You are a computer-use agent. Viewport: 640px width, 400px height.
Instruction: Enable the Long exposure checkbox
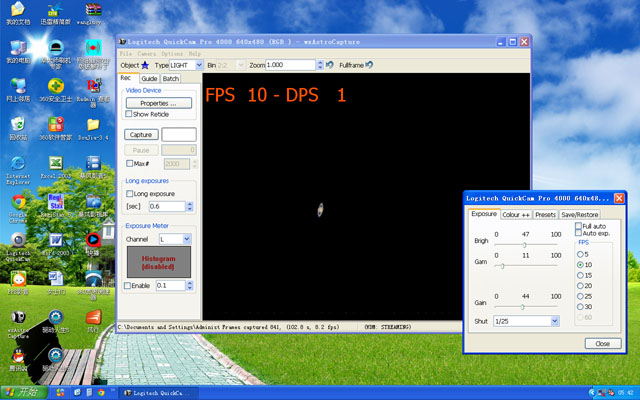129,193
